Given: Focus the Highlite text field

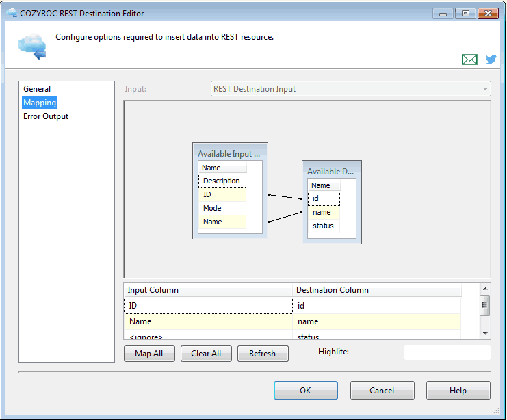Looking at the screenshot, I should coord(447,352).
